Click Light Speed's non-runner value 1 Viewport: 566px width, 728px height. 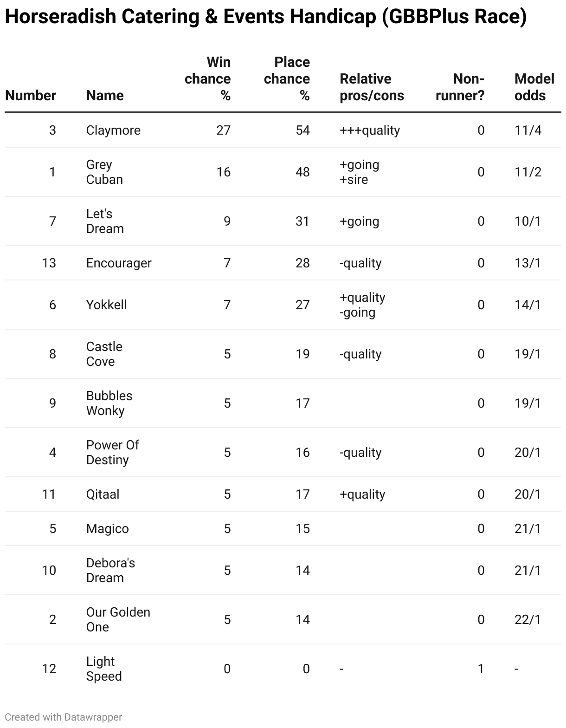(x=481, y=669)
